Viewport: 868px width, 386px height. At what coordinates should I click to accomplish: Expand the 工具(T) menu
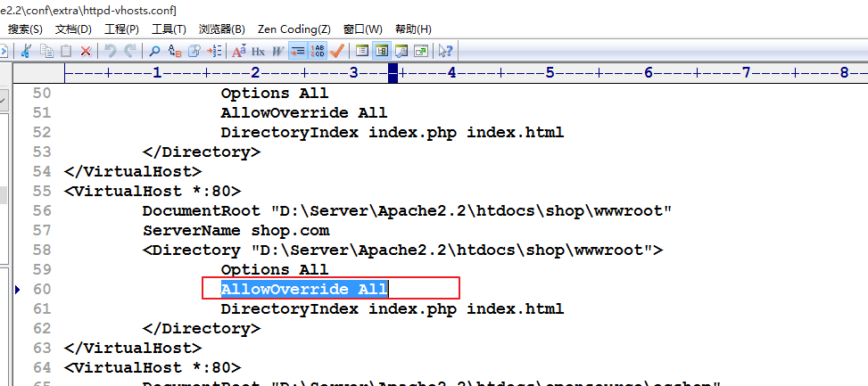click(x=169, y=29)
